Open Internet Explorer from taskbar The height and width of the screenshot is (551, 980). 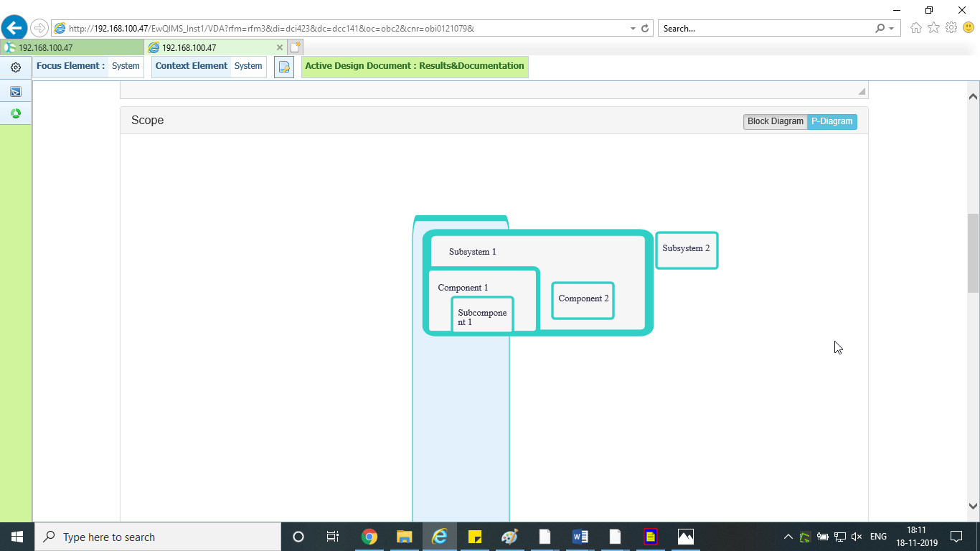[440, 537]
